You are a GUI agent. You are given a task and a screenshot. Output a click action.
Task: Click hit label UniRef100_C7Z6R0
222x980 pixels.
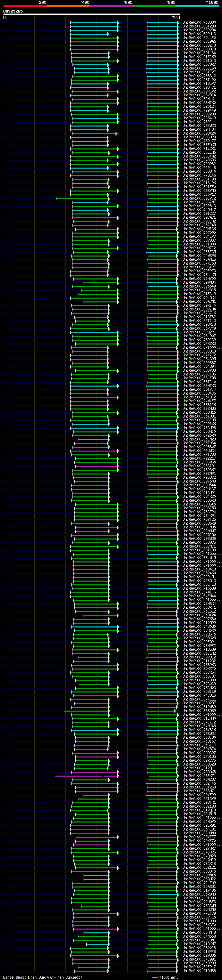pos(199,435)
